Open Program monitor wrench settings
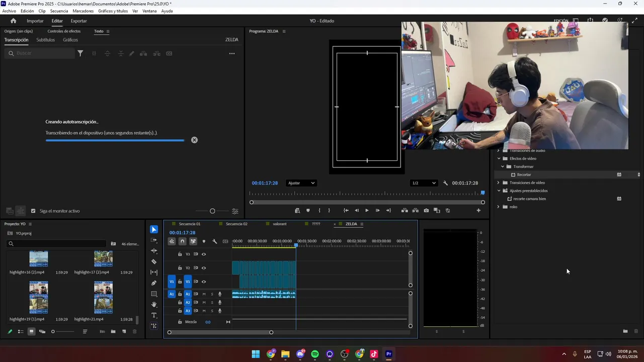This screenshot has height=362, width=644. pos(445,183)
